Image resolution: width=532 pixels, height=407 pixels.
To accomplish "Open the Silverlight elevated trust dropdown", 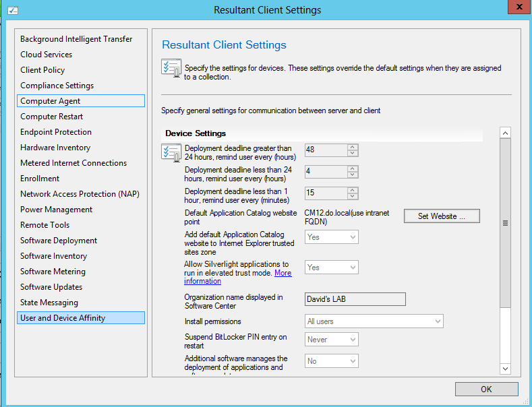I will (332, 268).
